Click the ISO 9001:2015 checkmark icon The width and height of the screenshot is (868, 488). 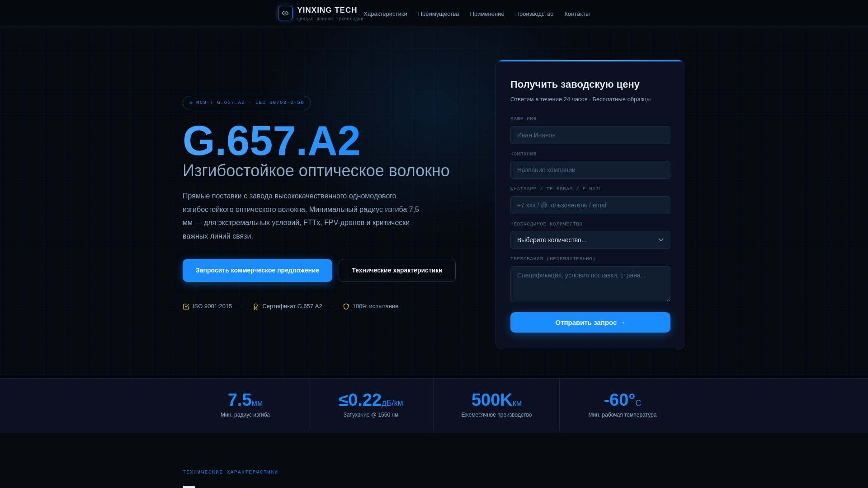(x=186, y=307)
